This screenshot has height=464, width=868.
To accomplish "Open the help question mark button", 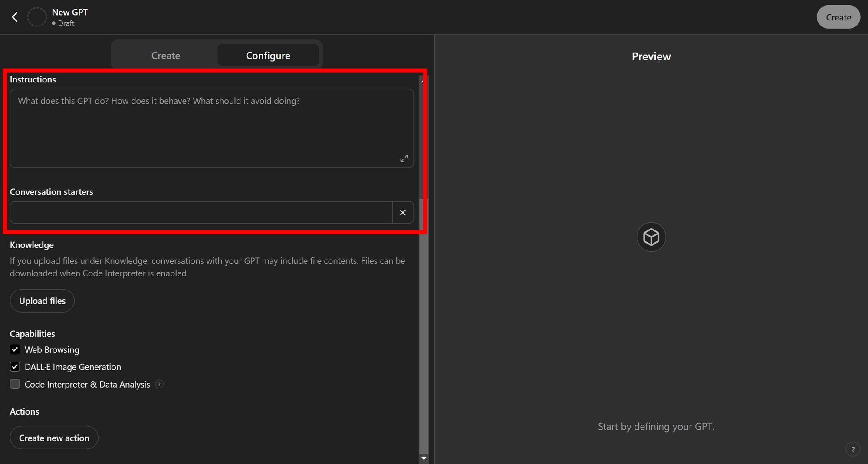I will (x=853, y=450).
